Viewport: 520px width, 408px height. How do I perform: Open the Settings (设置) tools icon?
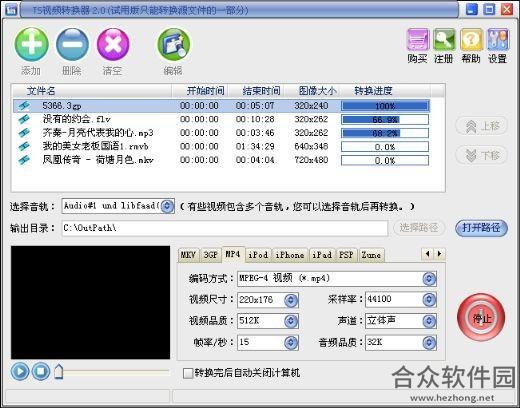(498, 40)
